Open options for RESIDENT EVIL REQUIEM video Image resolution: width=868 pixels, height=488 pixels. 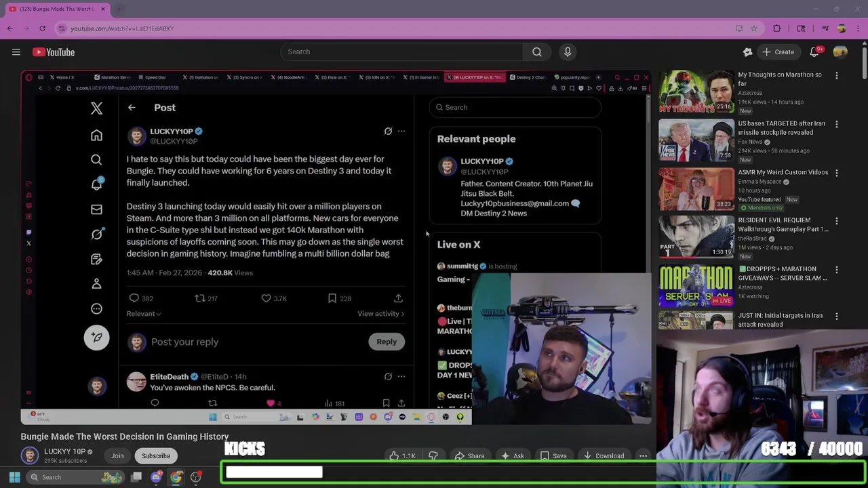pos(836,221)
